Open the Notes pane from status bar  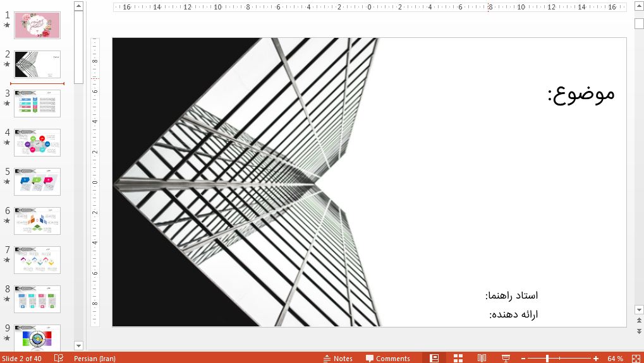click(x=337, y=358)
